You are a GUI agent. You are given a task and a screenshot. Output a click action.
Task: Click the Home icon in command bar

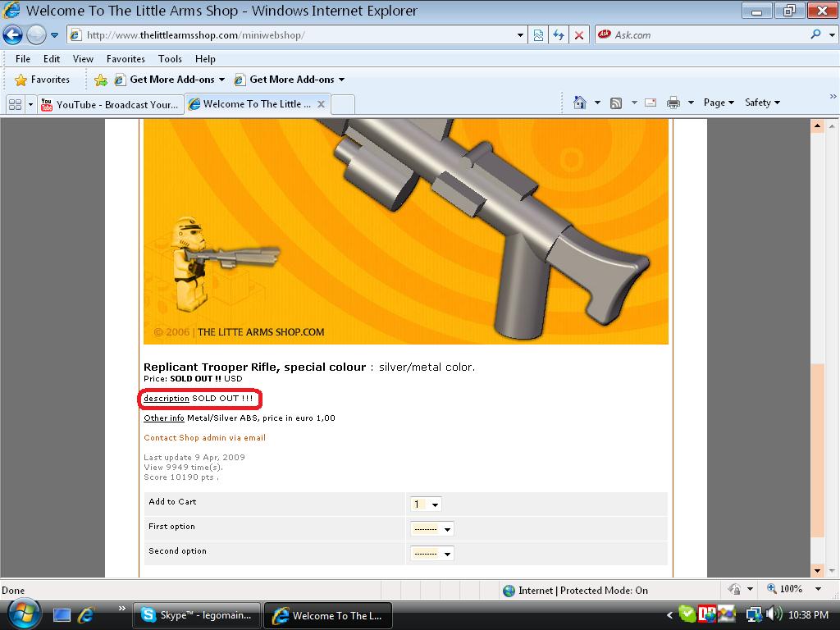point(580,103)
